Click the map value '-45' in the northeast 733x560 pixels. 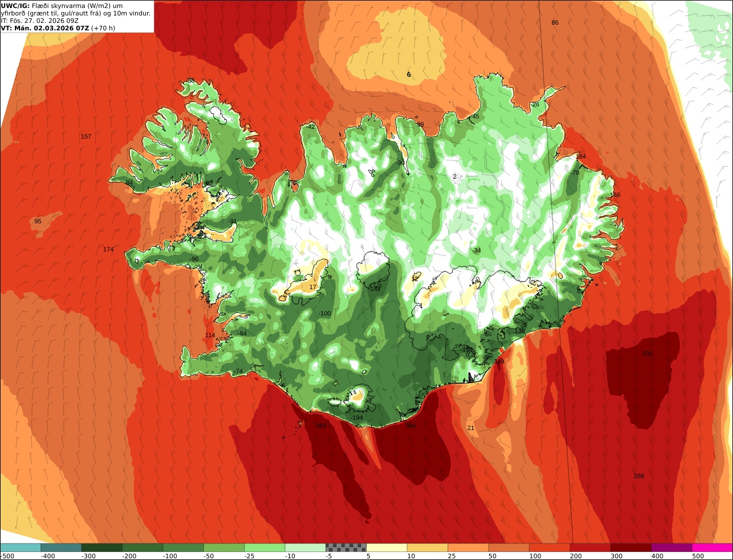point(474,116)
